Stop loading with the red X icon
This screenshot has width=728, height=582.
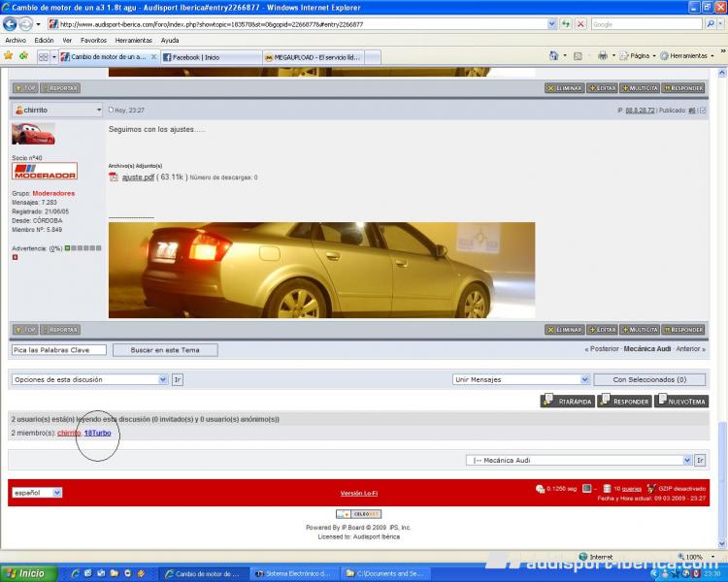[580, 24]
